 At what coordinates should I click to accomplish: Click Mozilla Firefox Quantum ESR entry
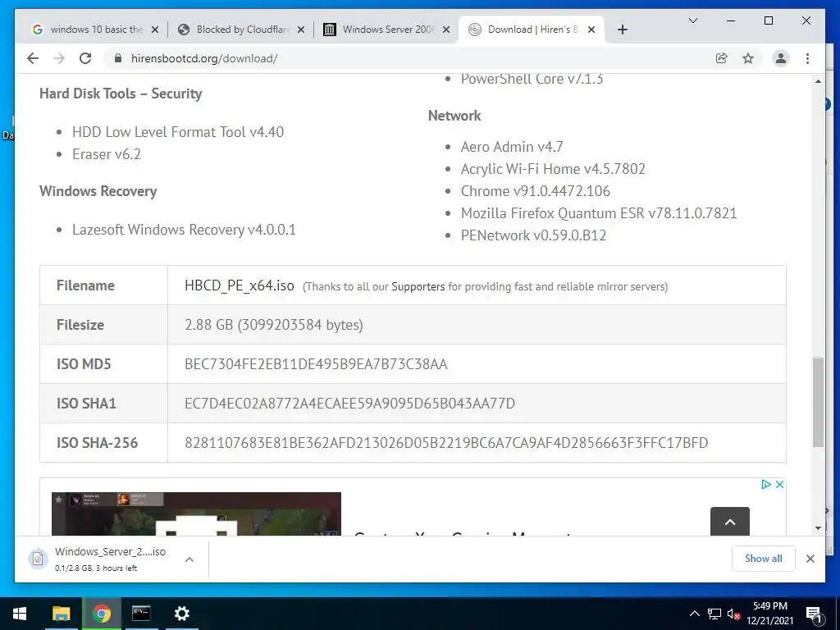(598, 213)
